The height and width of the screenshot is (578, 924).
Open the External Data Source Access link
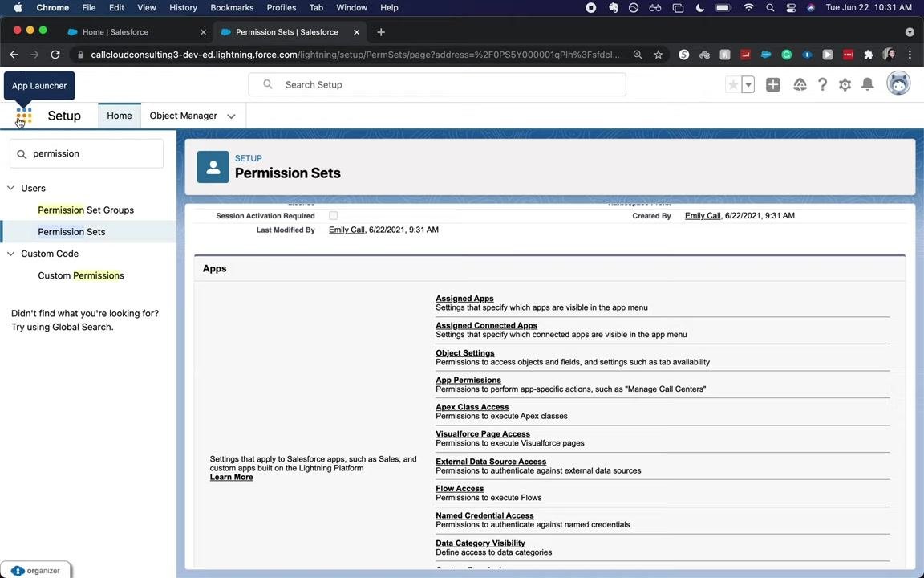[491, 462]
